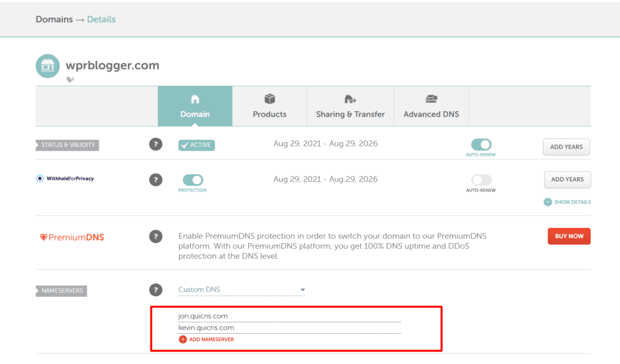Click help icon for WithheldforPrivacy row
The image size is (620, 364).
(x=156, y=180)
